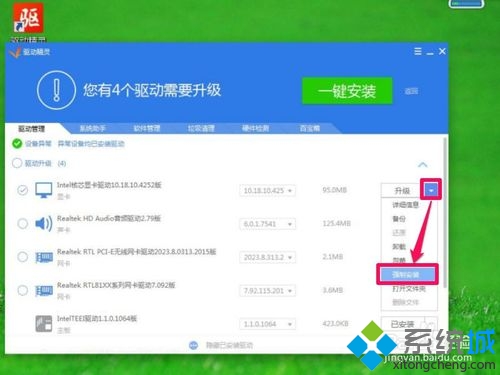Choose 详细信息 from the dropdown menu
This screenshot has height=375, width=500.
405,205
